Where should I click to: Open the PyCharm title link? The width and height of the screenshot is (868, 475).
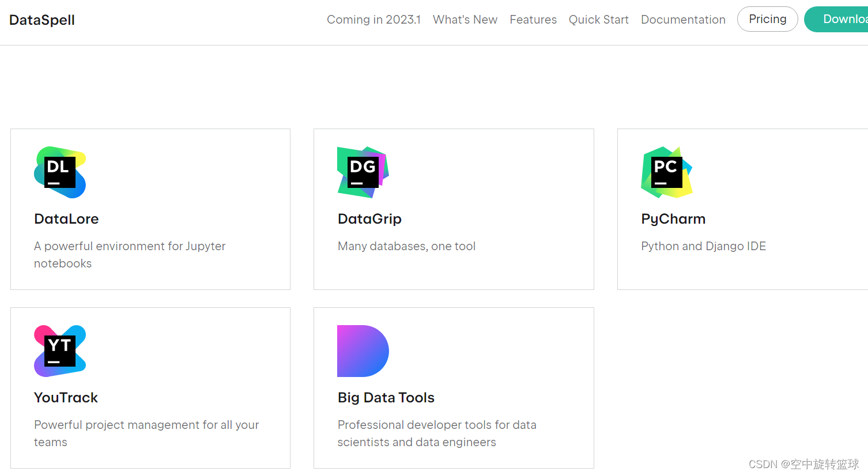(673, 219)
